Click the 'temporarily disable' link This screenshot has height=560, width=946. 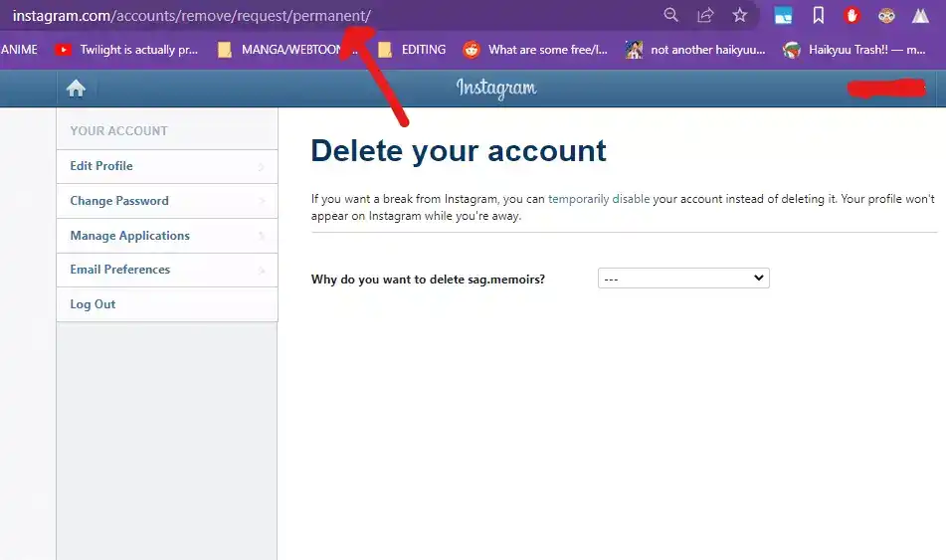pos(599,199)
